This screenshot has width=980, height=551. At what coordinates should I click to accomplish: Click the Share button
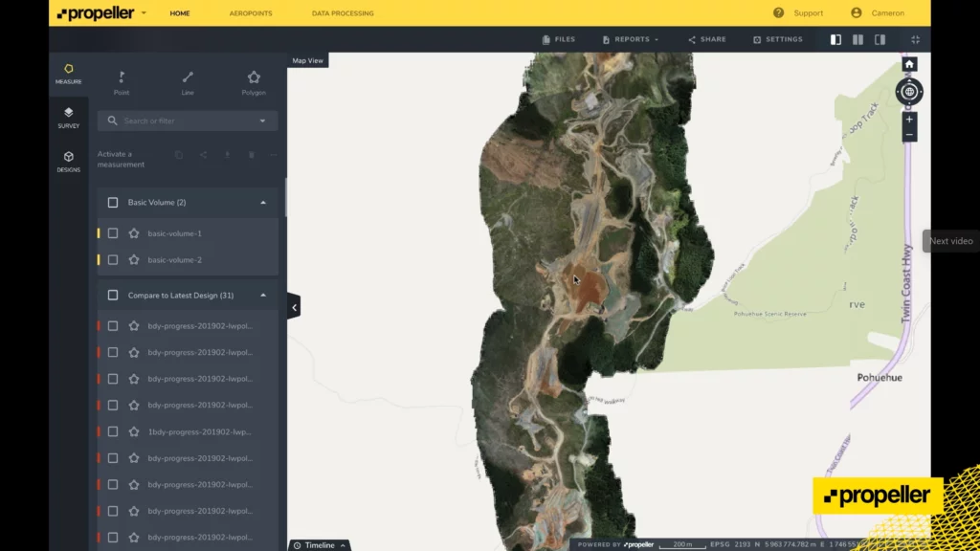[x=706, y=39]
